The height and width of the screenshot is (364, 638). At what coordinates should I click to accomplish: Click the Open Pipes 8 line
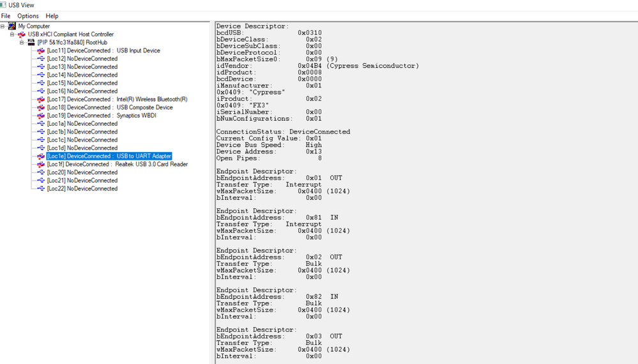tap(269, 158)
